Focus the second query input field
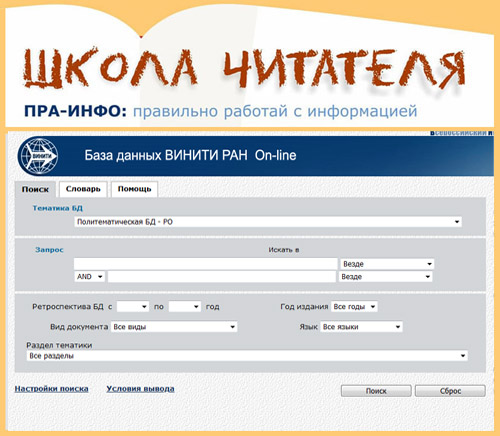 pyautogui.click(x=222, y=276)
